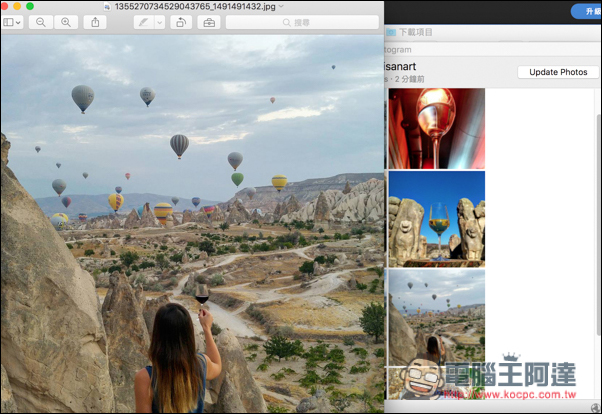This screenshot has width=602, height=414.
Task: Show the markup toolbox toolbar
Action: coord(209,22)
